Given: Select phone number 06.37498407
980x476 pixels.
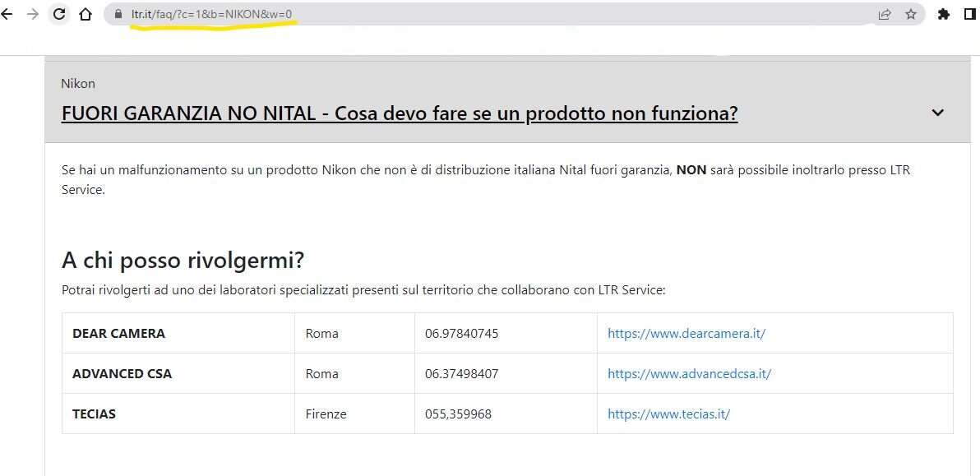Looking at the screenshot, I should 461,373.
